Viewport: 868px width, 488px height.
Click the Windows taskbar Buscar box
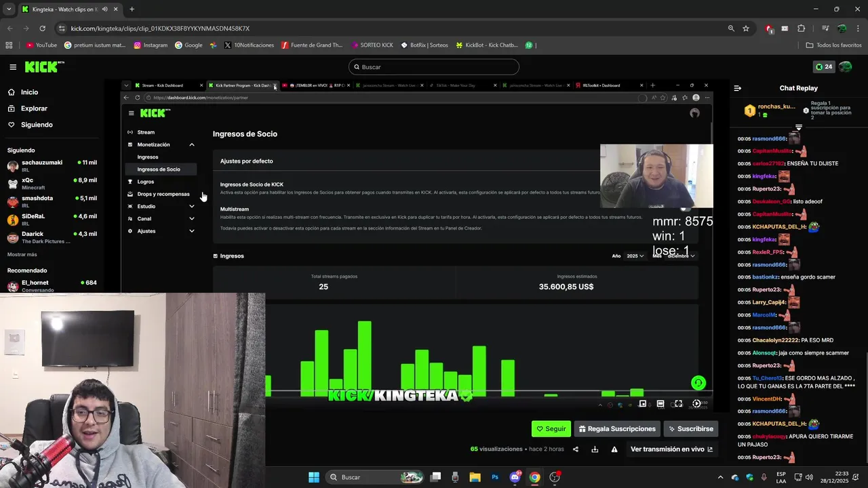[x=375, y=477]
